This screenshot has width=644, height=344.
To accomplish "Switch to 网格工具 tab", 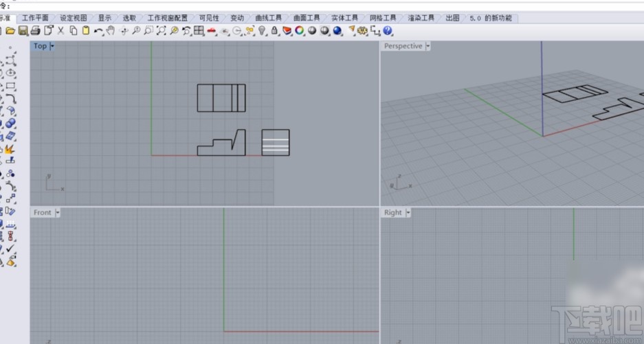I will coord(383,18).
